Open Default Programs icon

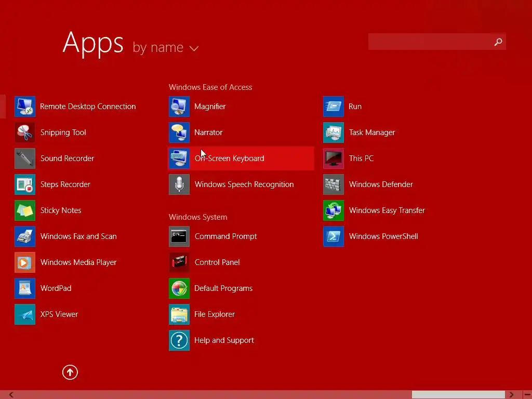179,288
